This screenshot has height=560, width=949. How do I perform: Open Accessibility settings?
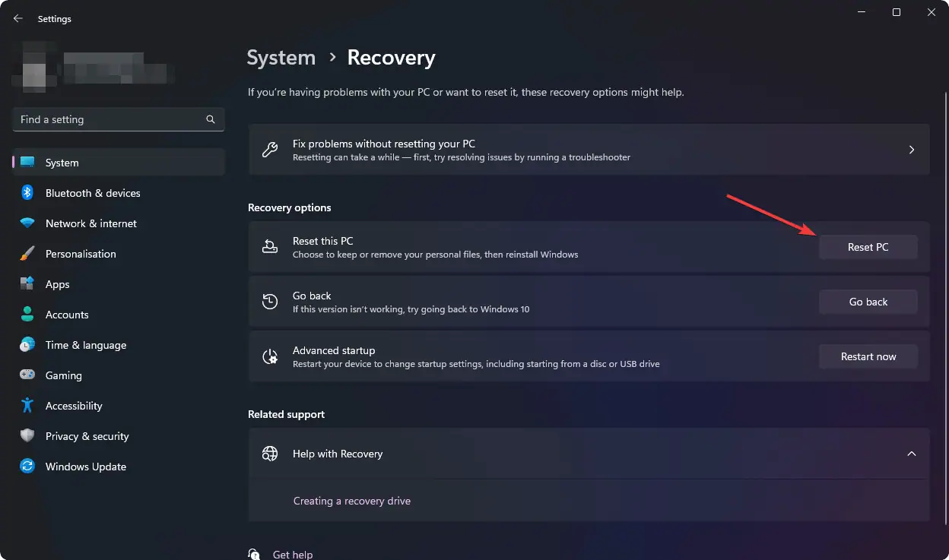[x=119, y=406]
